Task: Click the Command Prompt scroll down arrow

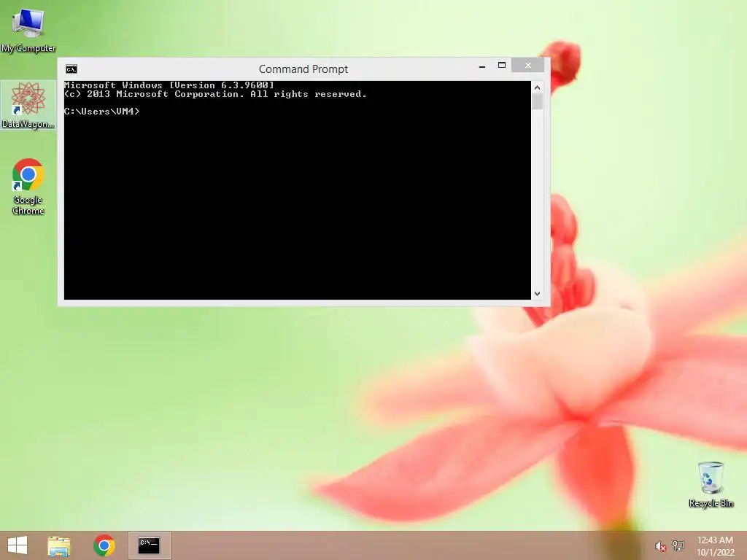Action: coord(538,294)
